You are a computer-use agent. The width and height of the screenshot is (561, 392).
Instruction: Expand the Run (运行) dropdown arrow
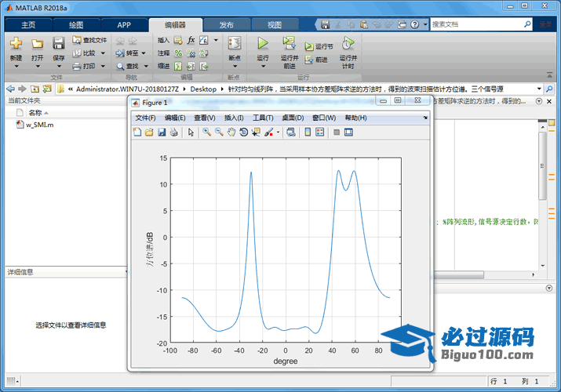point(263,67)
